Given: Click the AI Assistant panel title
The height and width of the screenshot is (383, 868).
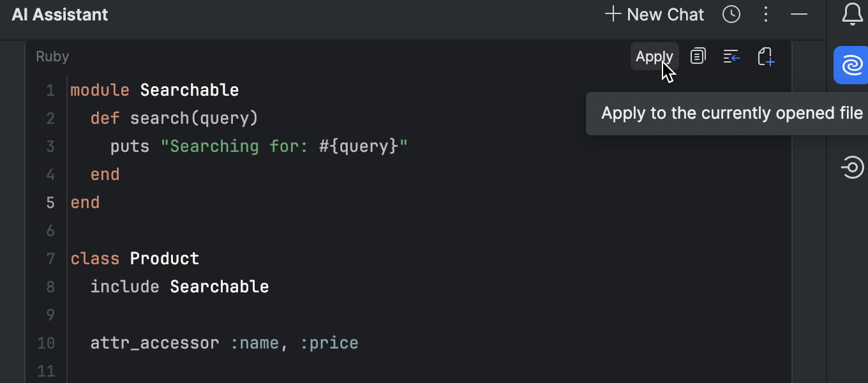Looking at the screenshot, I should pyautogui.click(x=60, y=15).
